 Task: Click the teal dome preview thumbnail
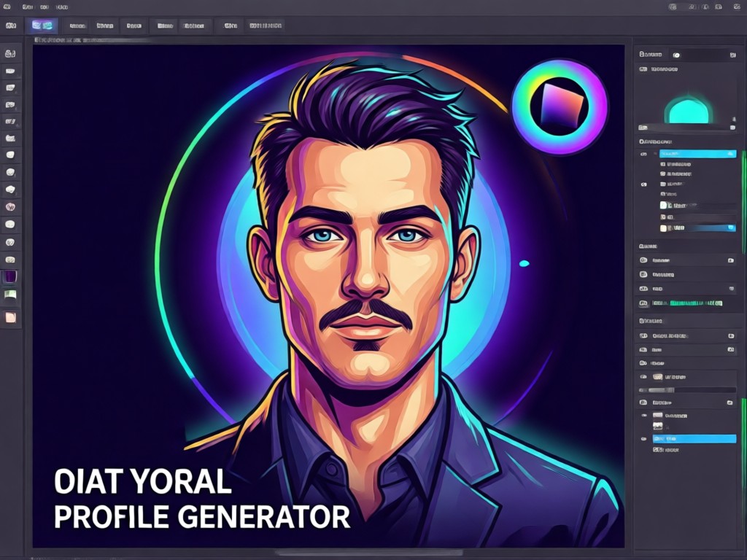tap(689, 109)
